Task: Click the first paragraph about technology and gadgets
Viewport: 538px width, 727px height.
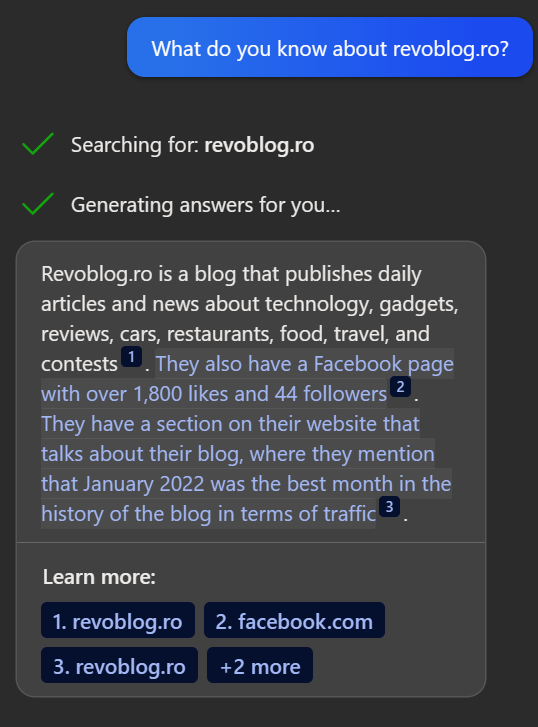Action: 250,319
